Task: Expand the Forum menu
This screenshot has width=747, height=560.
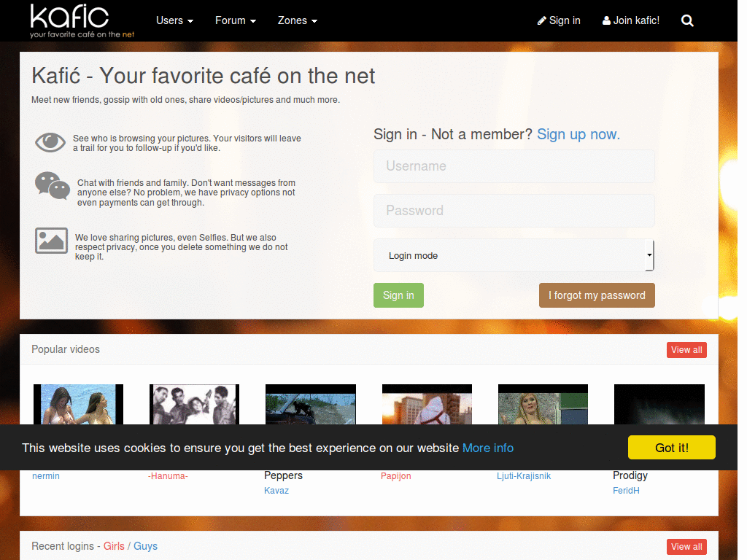Action: click(236, 20)
